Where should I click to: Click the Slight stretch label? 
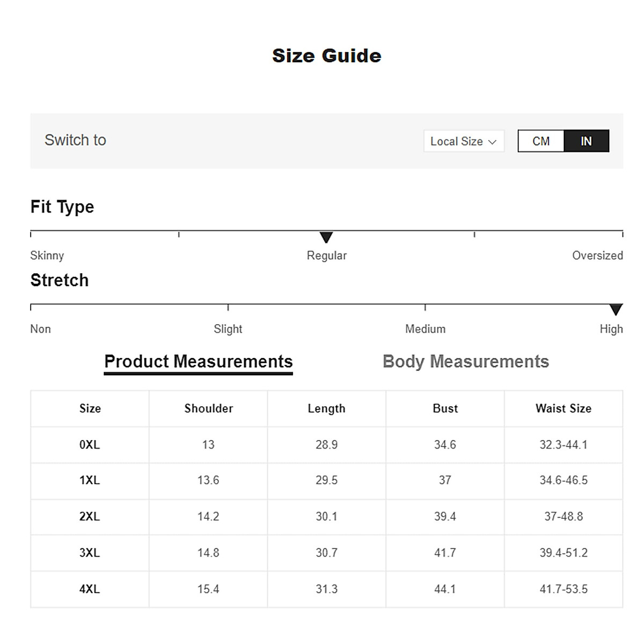228,329
